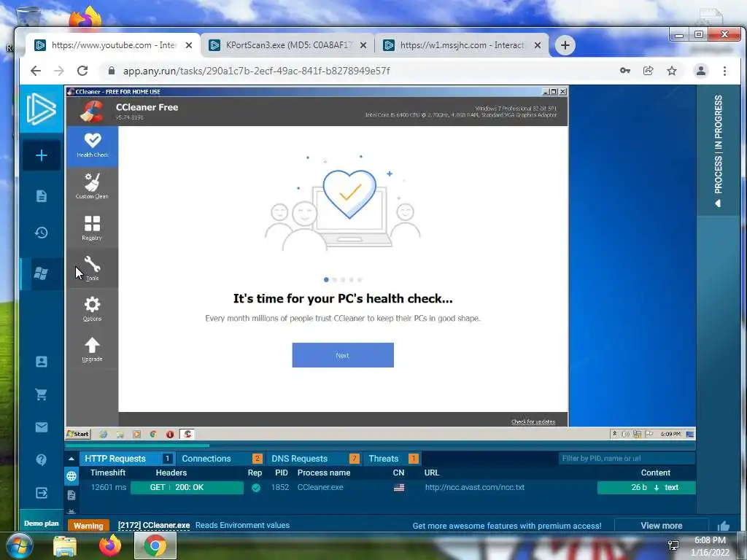Bookmark the page with the star icon

(x=672, y=71)
